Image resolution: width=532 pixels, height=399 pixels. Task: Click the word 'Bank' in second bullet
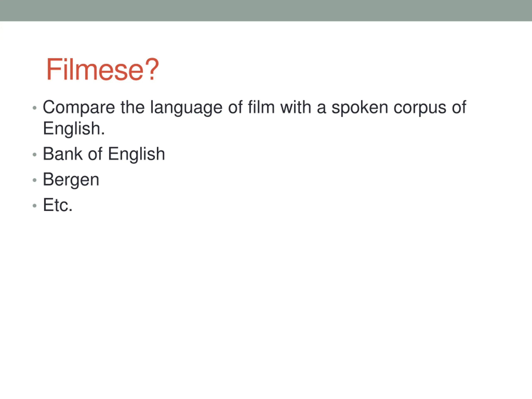[x=63, y=154]
